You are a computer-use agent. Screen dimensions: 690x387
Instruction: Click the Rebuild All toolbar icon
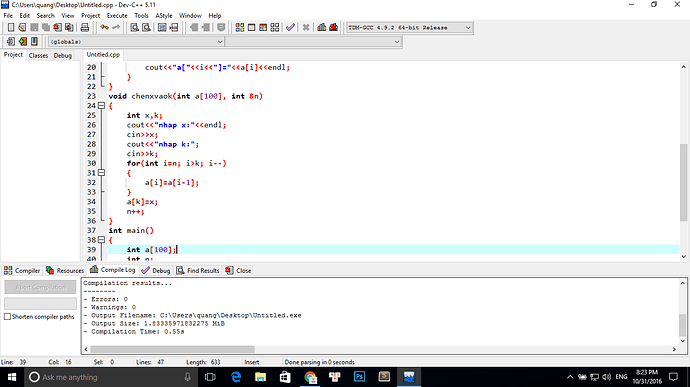click(x=275, y=28)
